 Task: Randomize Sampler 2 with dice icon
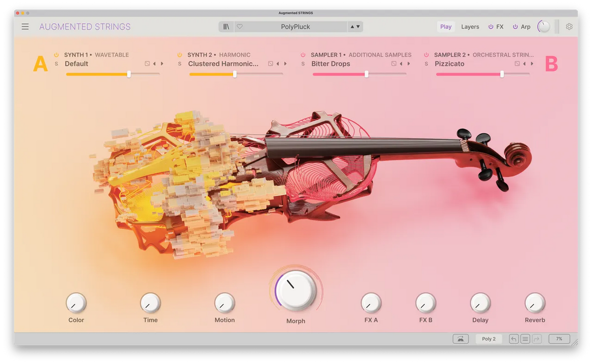coord(517,64)
